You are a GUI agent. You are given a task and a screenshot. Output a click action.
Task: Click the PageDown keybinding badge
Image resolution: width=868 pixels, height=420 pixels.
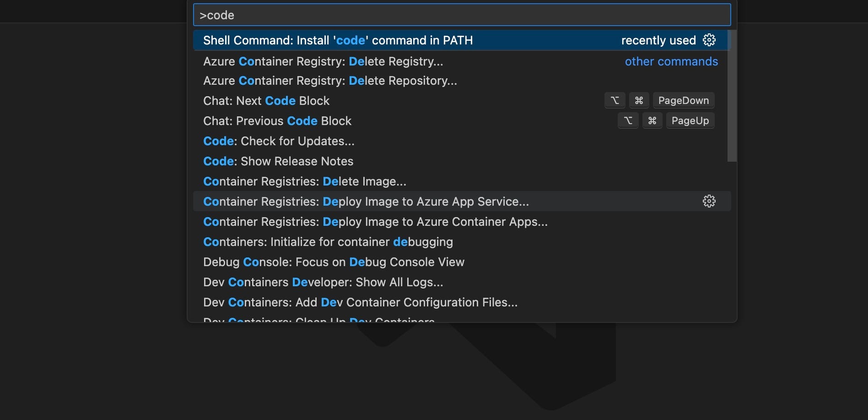coord(683,101)
